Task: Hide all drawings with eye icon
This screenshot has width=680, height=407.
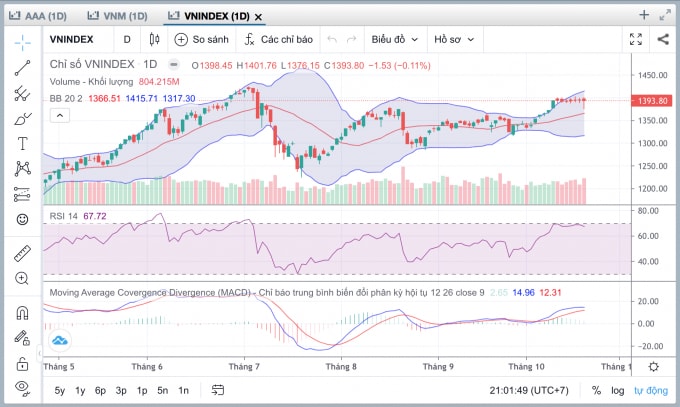Action: 23,387
